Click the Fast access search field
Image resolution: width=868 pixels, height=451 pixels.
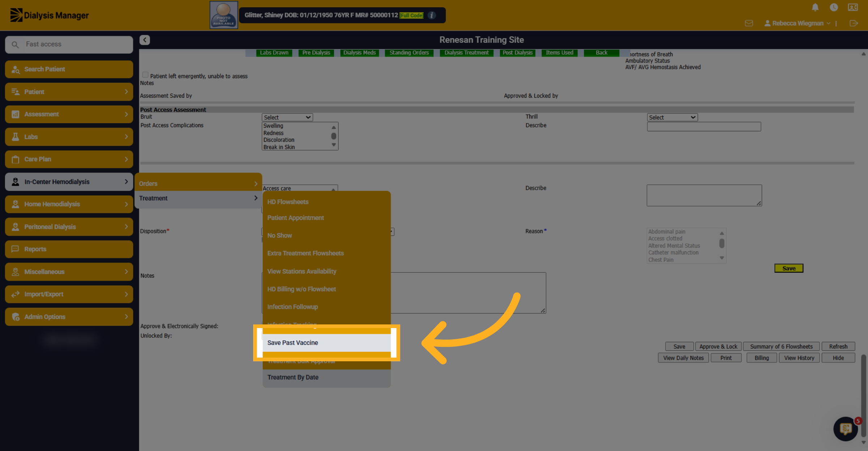point(69,44)
